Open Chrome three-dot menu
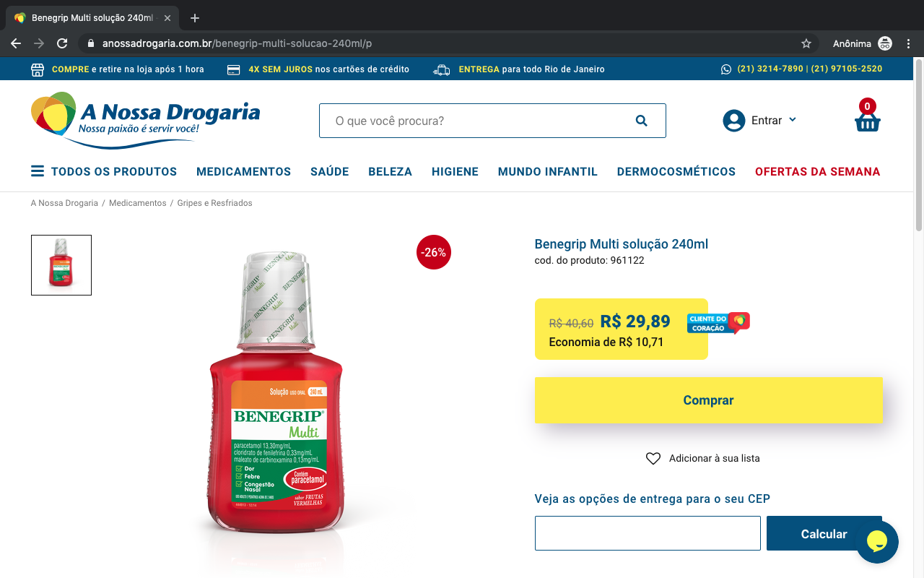Viewport: 924px width, 578px height. 909,43
